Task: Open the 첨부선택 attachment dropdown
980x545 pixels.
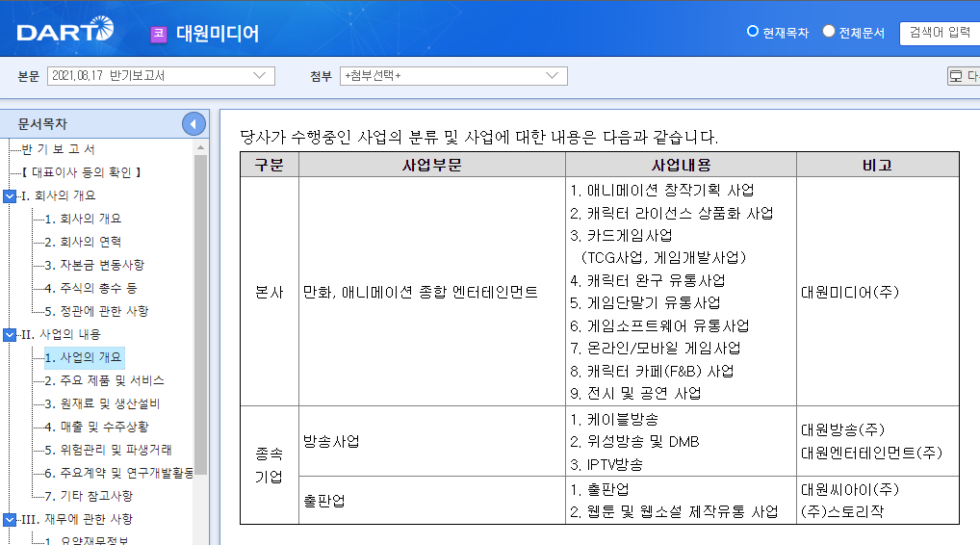Action: tap(453, 76)
